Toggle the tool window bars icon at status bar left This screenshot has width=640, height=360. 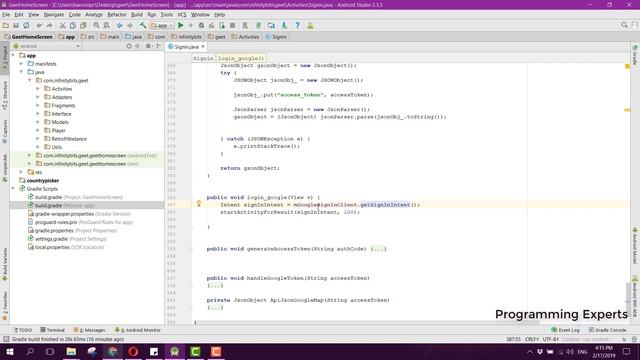(x=6, y=339)
